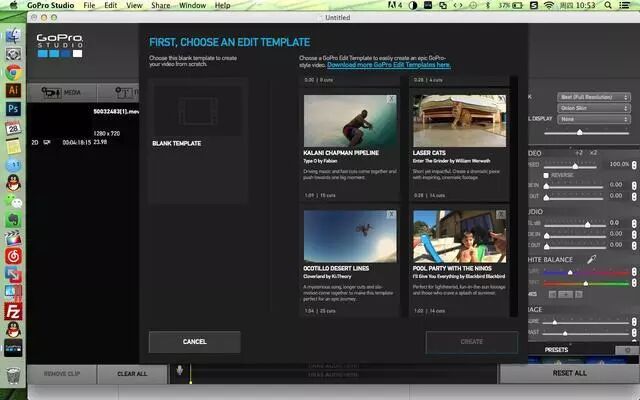640x400 pixels.
Task: Open Evernote from the Dock
Action: [13, 220]
